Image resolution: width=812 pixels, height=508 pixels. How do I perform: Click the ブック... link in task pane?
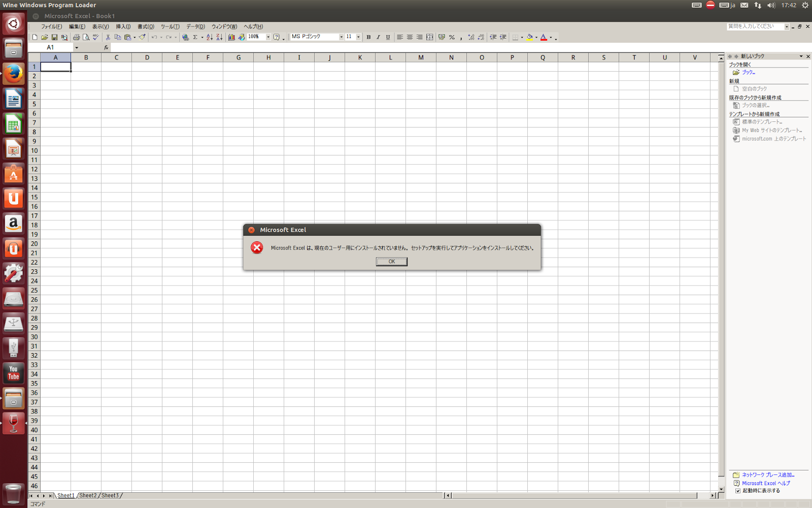click(x=749, y=73)
